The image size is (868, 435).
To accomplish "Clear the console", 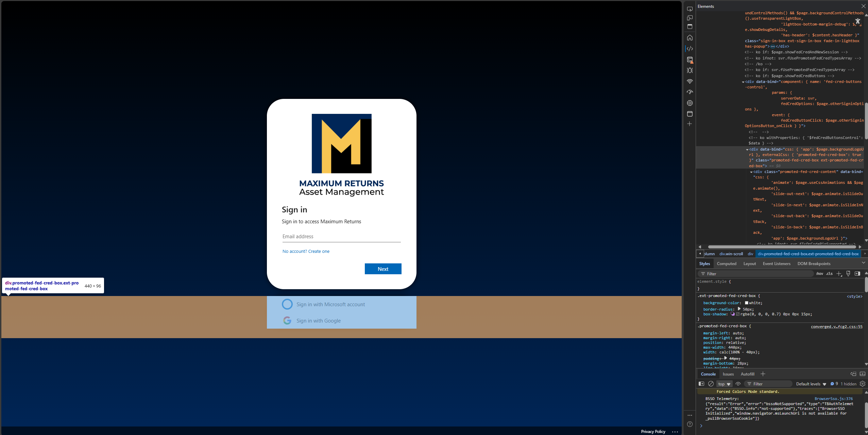I will (x=711, y=384).
